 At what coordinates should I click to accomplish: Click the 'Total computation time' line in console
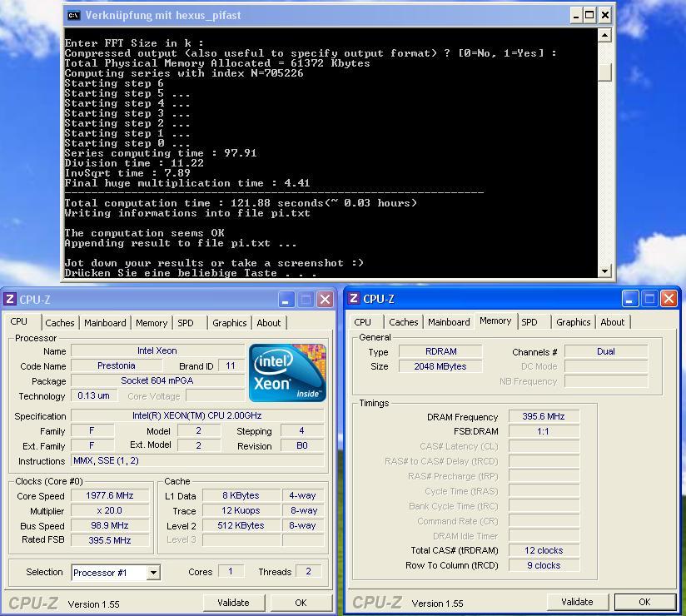click(241, 203)
